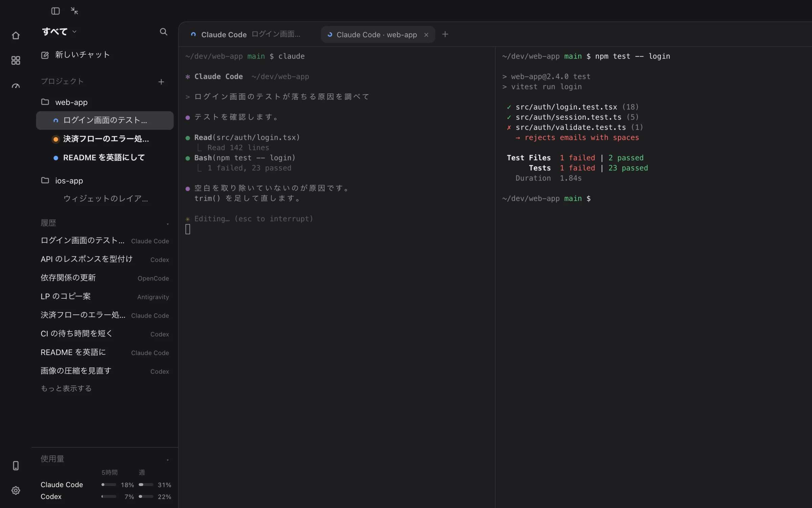812x508 pixels.
Task: Click the collapse arrows icon
Action: point(74,11)
